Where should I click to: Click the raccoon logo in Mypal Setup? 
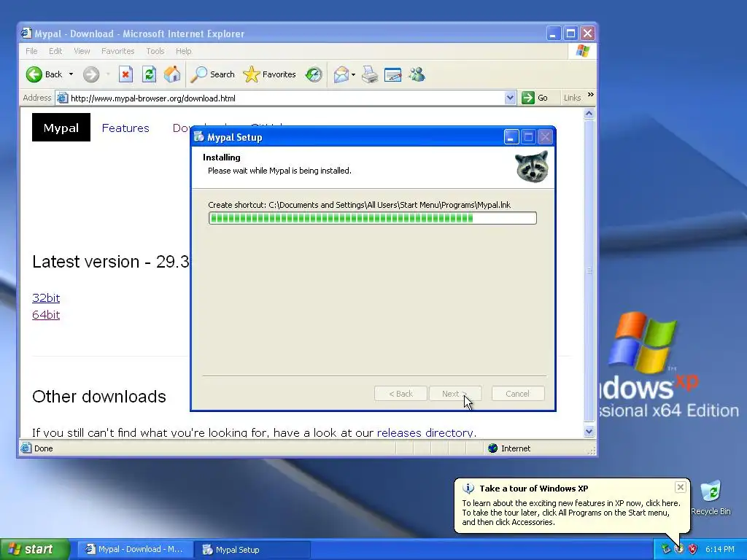tap(532, 167)
